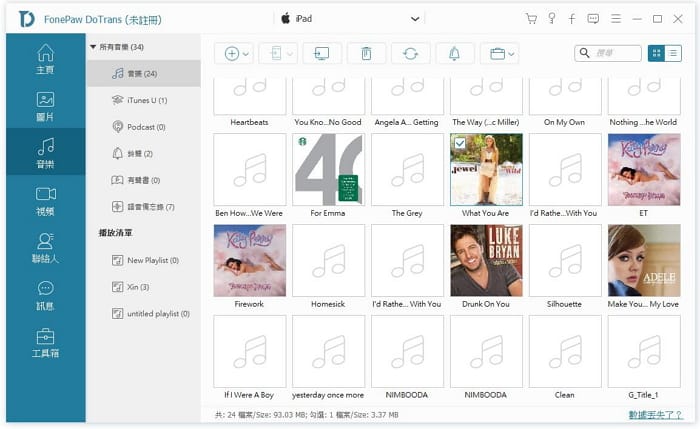Viewport: 700px width, 429px height.
Task: Click the search magnifier icon
Action: [584, 53]
